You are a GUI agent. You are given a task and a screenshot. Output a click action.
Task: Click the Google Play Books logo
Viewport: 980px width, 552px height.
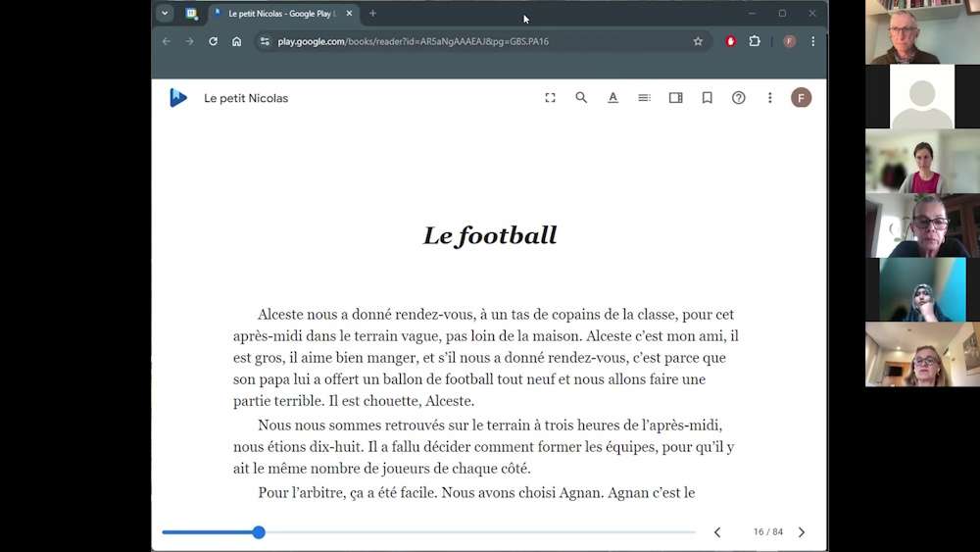coord(178,97)
